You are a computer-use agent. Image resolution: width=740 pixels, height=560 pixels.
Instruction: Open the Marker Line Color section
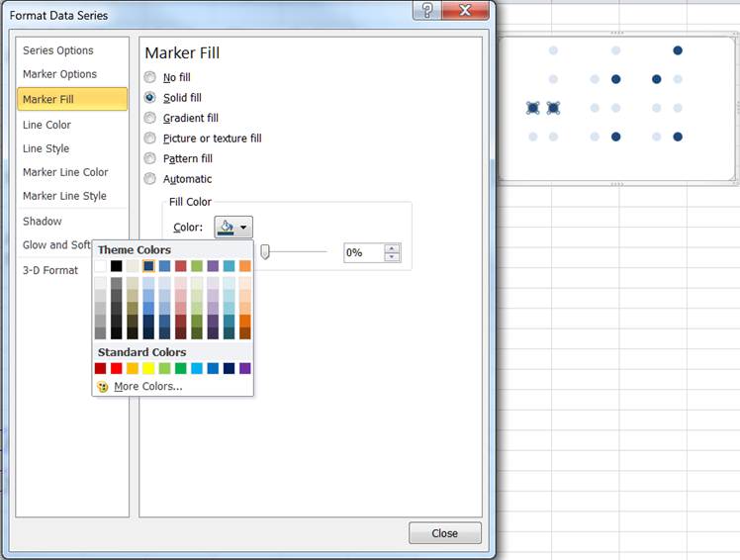click(65, 172)
